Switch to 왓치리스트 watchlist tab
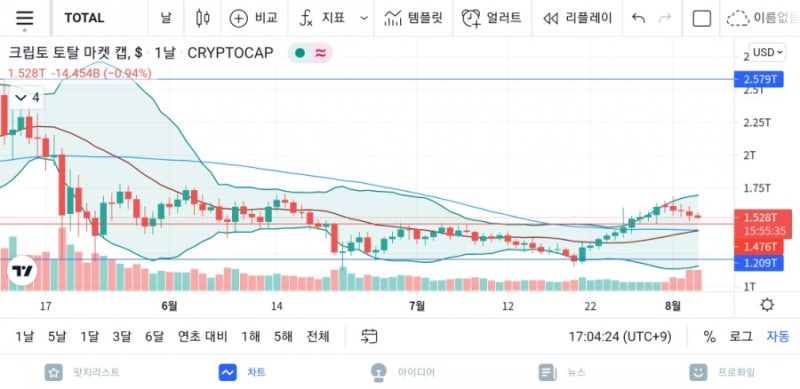Viewport: 800px width, 389px height. (x=82, y=372)
